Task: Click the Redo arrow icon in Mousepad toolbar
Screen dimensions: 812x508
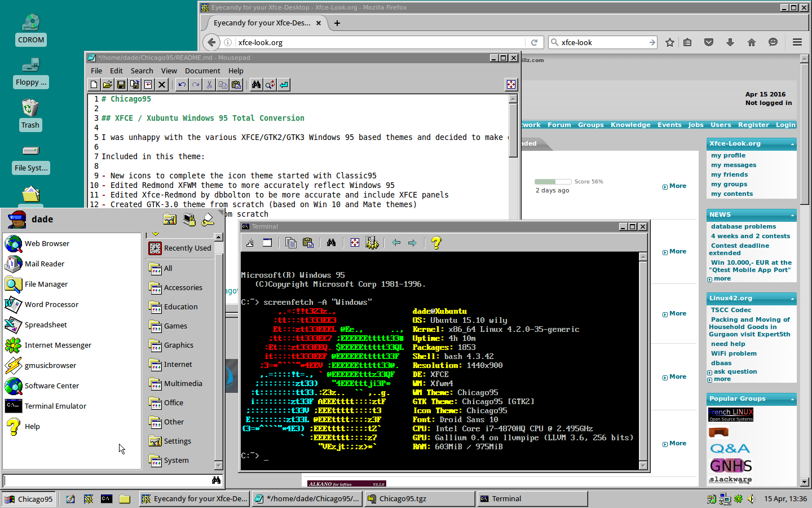Action: click(x=195, y=85)
